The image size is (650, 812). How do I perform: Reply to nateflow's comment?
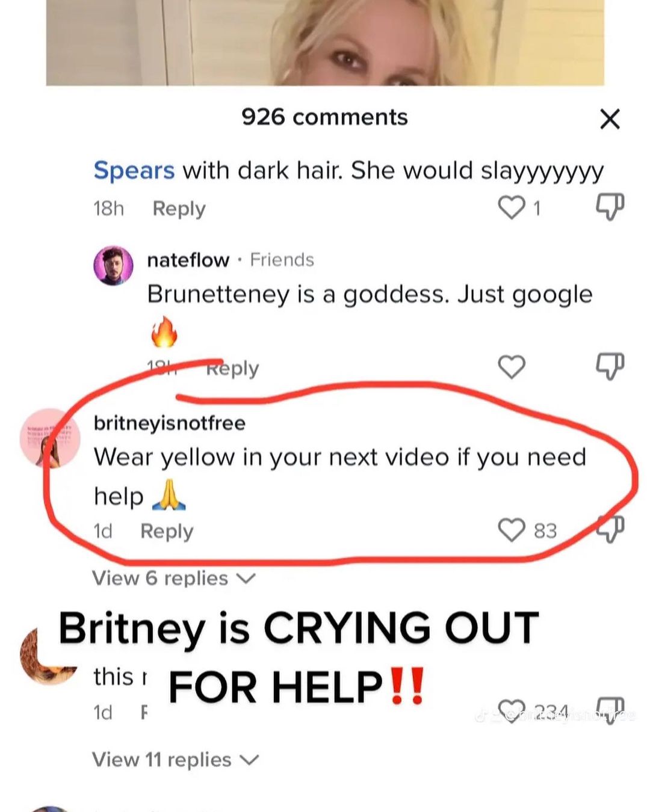click(x=232, y=368)
